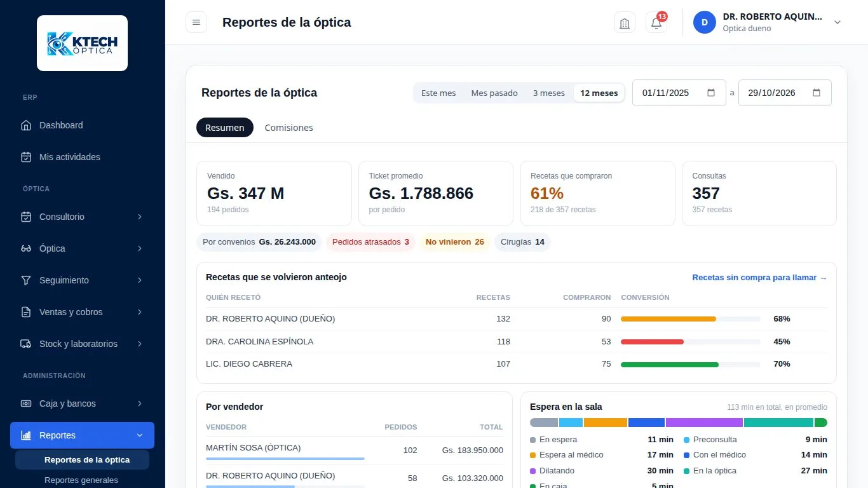This screenshot has width=868, height=488.
Task: Open notifications bell with 13 badge
Action: pos(656,22)
